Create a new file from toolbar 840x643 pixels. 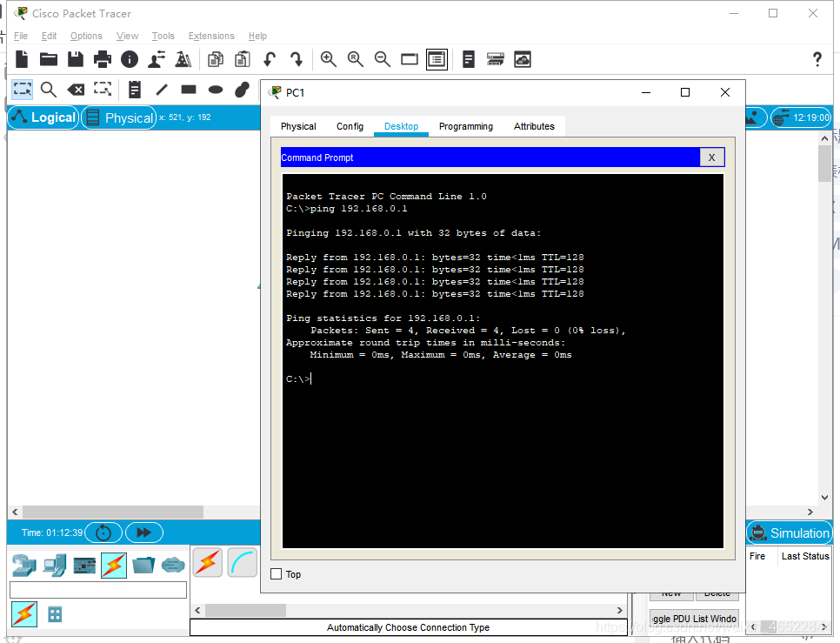(22, 59)
